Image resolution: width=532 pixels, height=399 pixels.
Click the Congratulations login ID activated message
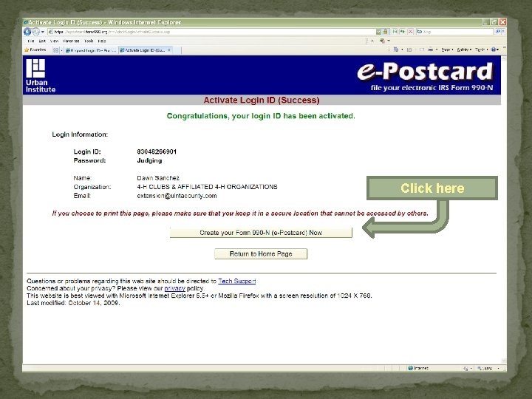click(x=261, y=116)
